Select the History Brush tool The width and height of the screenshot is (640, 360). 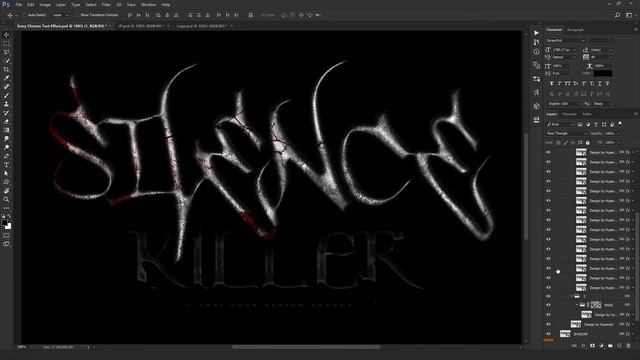click(x=7, y=113)
